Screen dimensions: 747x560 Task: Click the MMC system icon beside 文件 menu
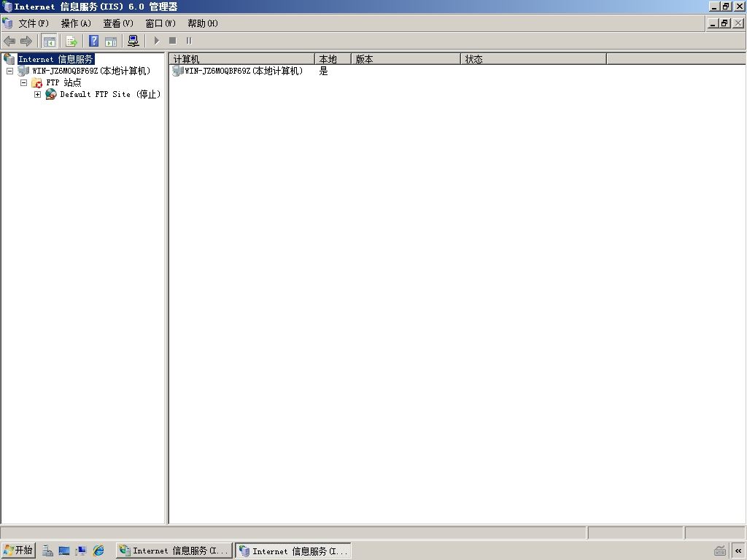(7, 23)
